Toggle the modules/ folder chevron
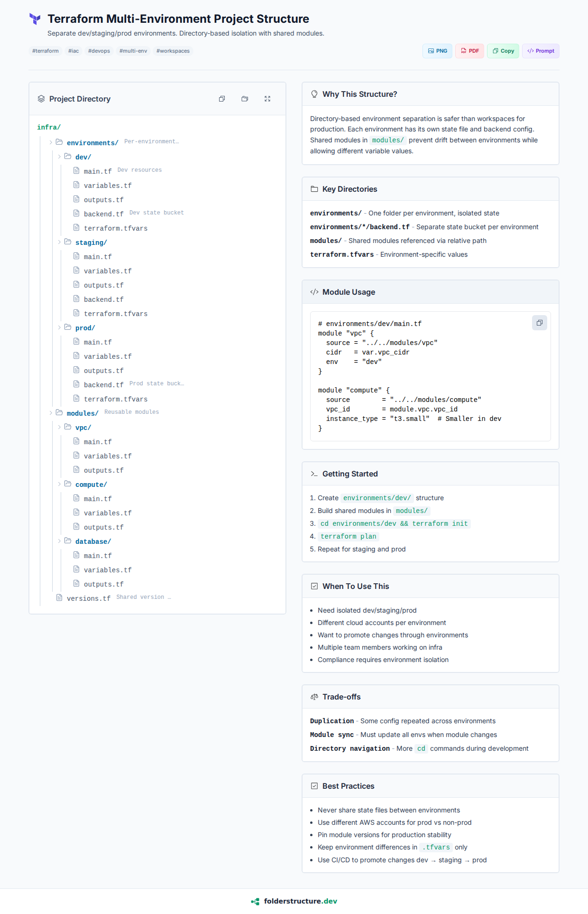The image size is (588, 914). (51, 413)
